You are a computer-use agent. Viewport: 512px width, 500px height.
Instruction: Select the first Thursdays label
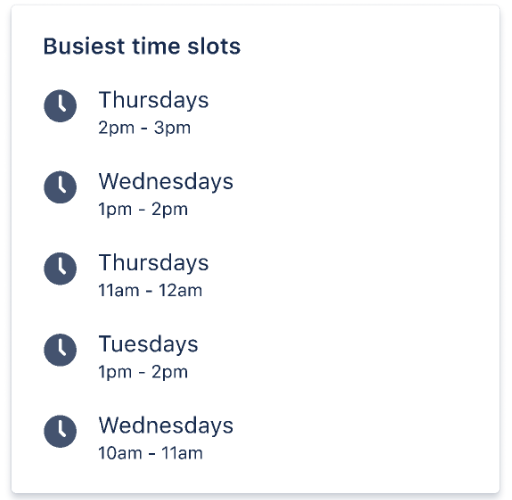click(154, 100)
